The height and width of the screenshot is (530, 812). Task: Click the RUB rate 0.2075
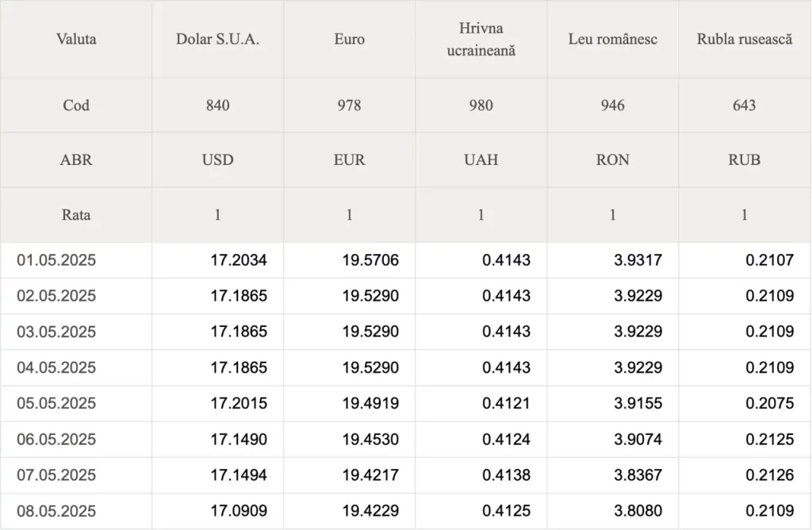pos(769,403)
